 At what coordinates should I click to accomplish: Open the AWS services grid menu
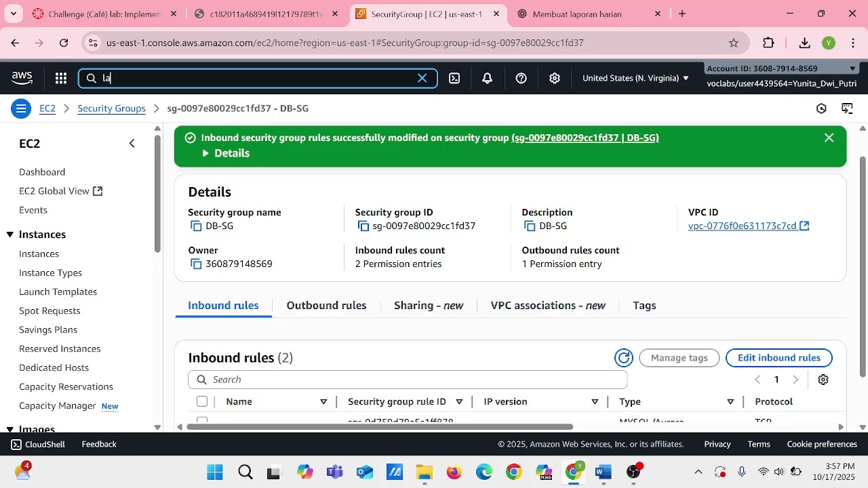click(61, 78)
